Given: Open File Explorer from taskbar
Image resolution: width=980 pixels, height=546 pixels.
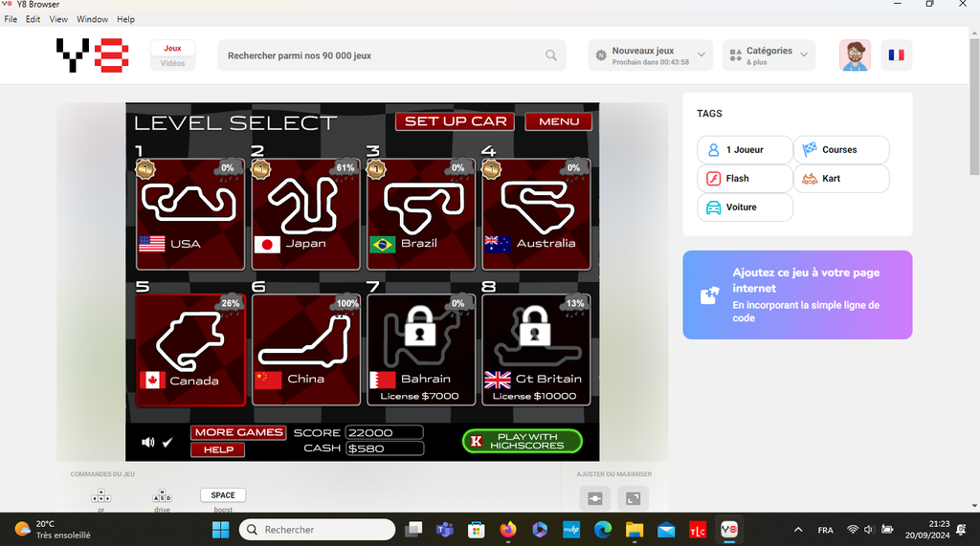Looking at the screenshot, I should pyautogui.click(x=635, y=530).
